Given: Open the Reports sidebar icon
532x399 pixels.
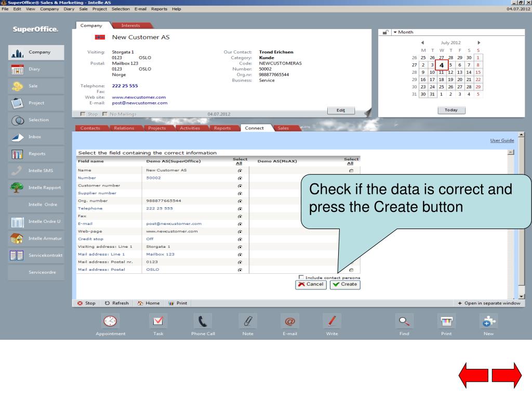Looking at the screenshot, I should point(17,154).
